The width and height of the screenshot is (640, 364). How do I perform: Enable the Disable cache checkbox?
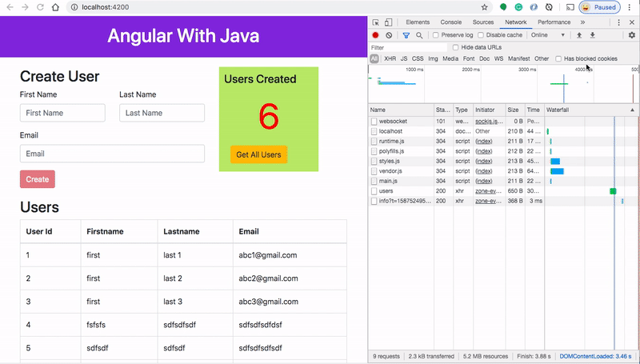pyautogui.click(x=481, y=35)
